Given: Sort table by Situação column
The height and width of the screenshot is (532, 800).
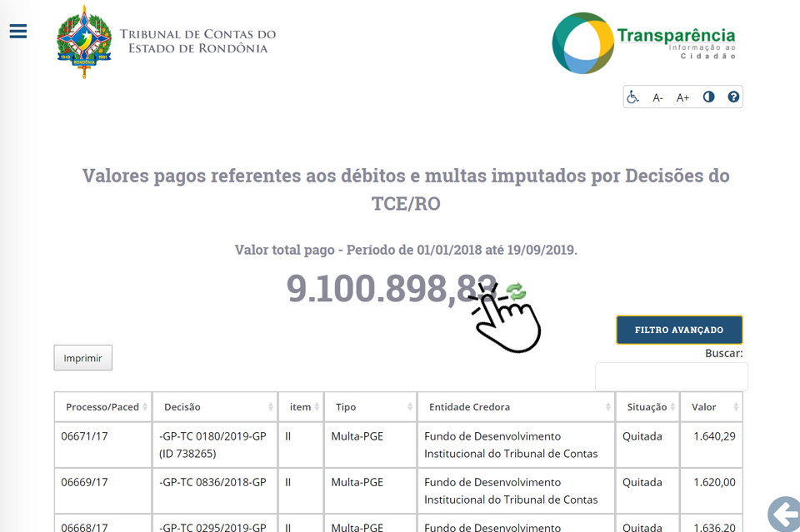Looking at the screenshot, I should pyautogui.click(x=647, y=407).
